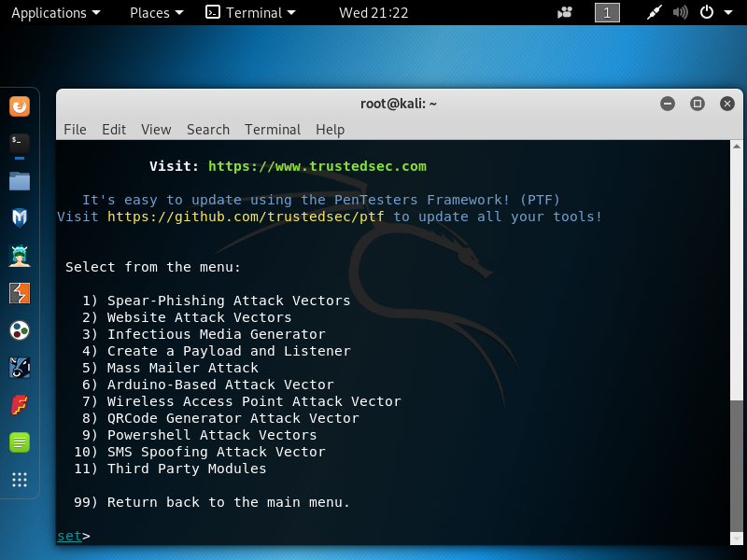747x560 pixels.
Task: Expand system menu arrow beside power icon
Action: click(x=728, y=13)
